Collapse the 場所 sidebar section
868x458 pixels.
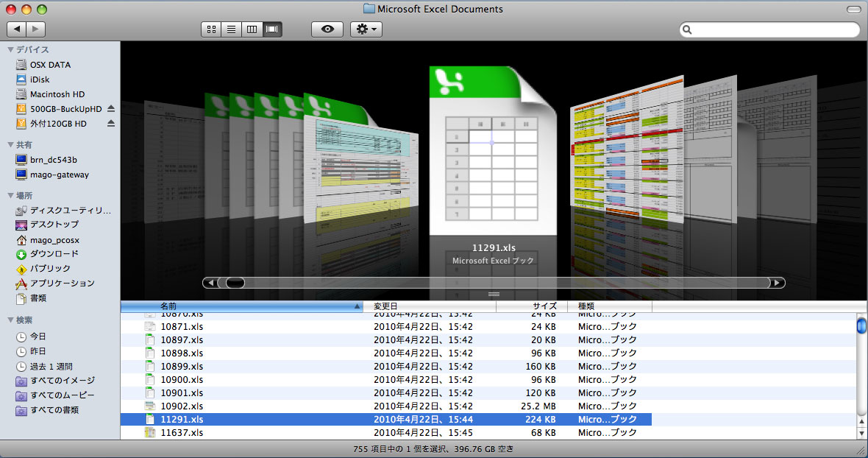point(10,195)
